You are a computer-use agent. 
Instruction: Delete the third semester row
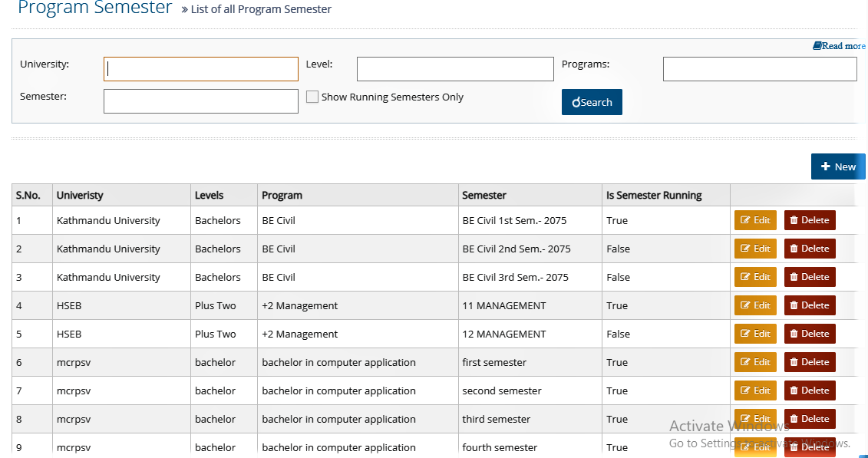(x=810, y=419)
